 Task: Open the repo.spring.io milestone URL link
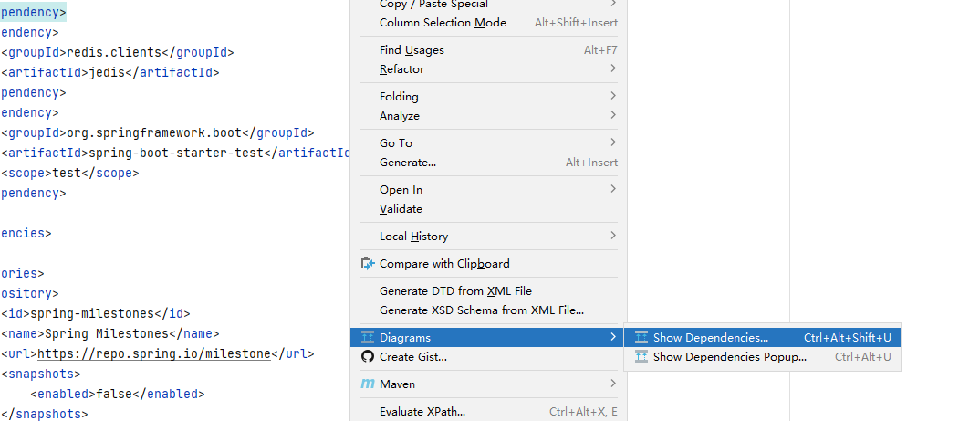[154, 353]
